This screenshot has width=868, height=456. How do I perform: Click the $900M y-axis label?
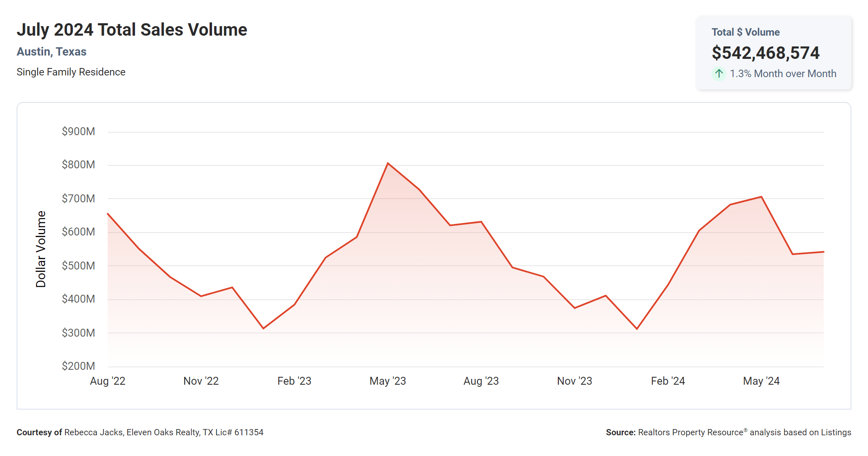(78, 131)
